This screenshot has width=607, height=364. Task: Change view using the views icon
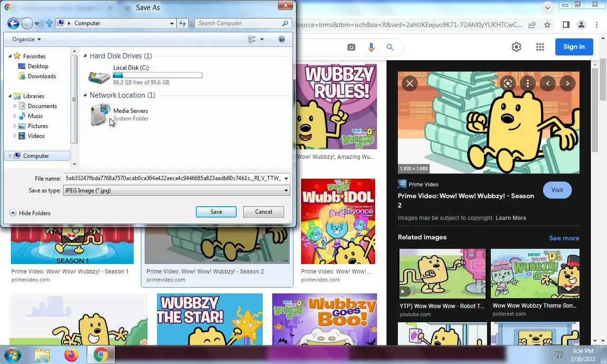coord(252,39)
